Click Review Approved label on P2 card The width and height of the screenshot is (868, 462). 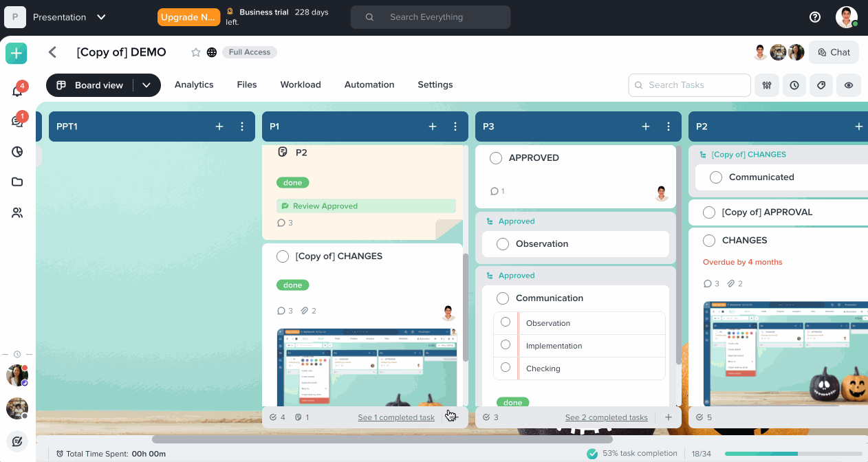(x=366, y=206)
